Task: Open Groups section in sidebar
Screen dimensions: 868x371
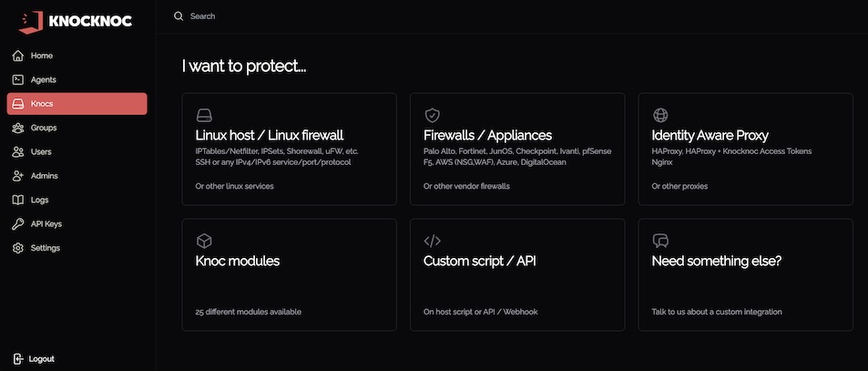Action: click(x=43, y=128)
